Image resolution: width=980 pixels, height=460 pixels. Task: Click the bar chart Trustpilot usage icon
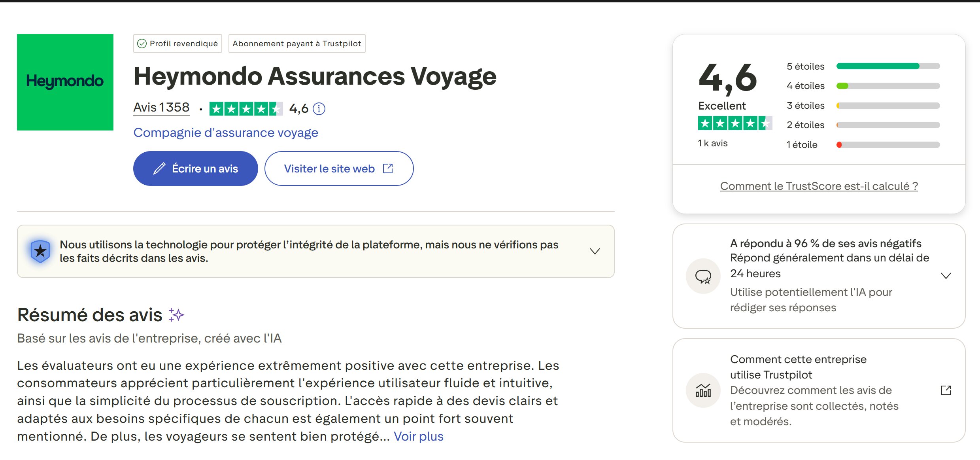click(x=703, y=390)
